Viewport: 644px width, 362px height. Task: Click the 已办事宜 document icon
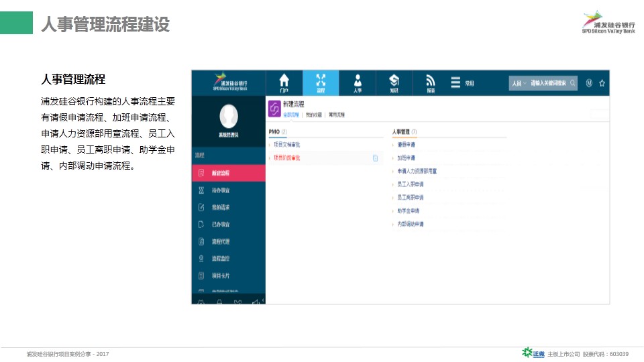(x=201, y=225)
